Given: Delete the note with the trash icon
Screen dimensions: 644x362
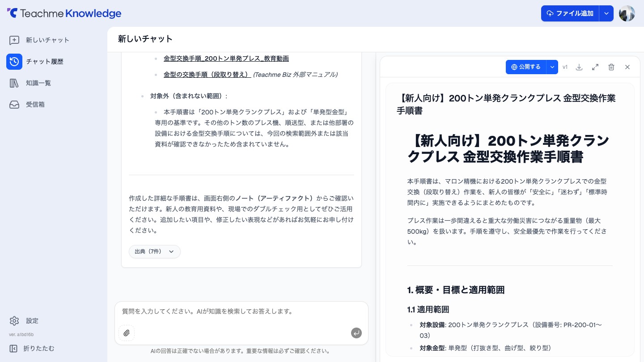Looking at the screenshot, I should pos(611,67).
